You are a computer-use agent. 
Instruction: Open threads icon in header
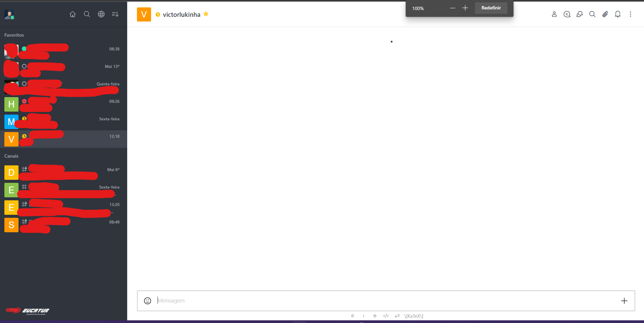pyautogui.click(x=567, y=14)
